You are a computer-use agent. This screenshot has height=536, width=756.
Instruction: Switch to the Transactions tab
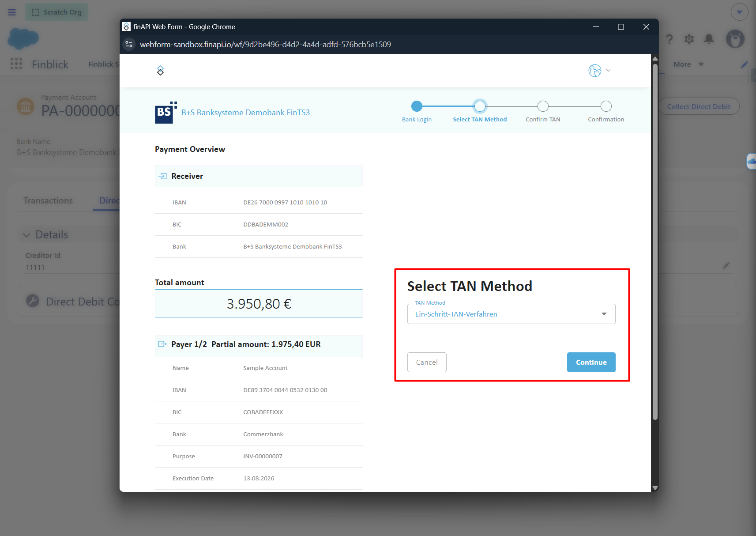pyautogui.click(x=48, y=201)
